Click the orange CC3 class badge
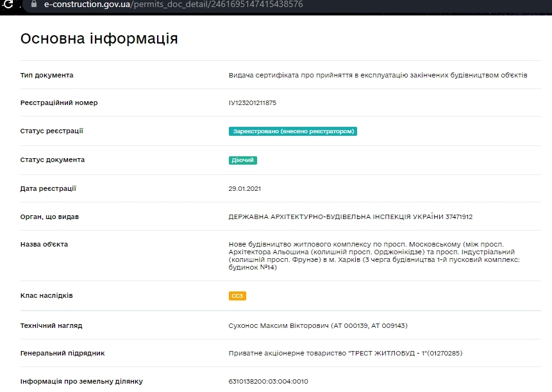The image size is (552, 392). coord(237,296)
